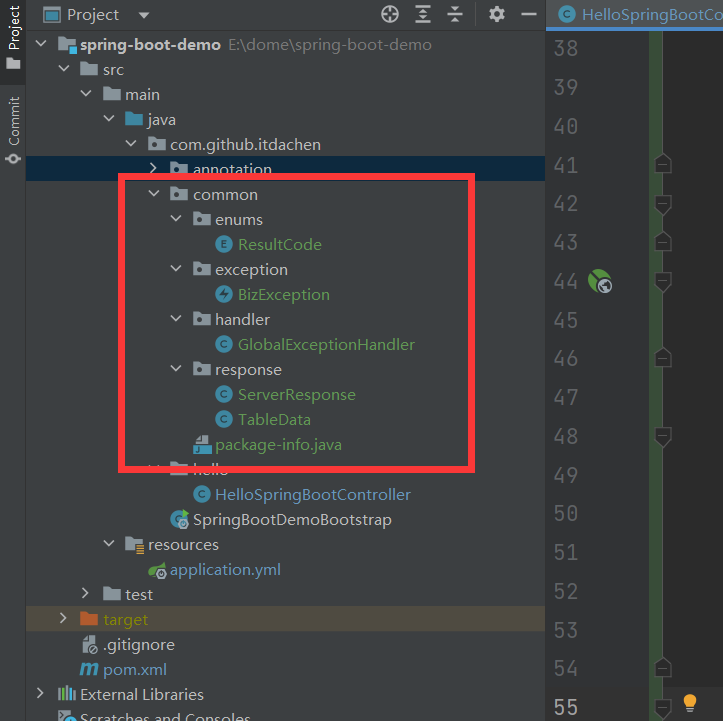Open application.yml config file
Viewport: 723px width, 721px height.
coord(224,570)
